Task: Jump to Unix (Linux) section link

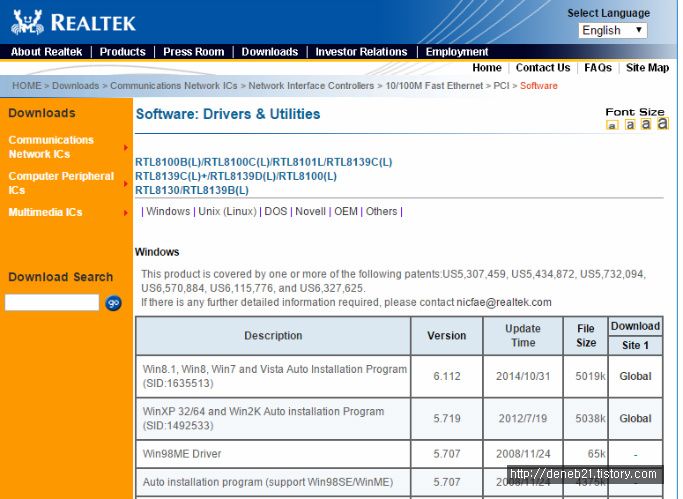Action: tap(227, 212)
